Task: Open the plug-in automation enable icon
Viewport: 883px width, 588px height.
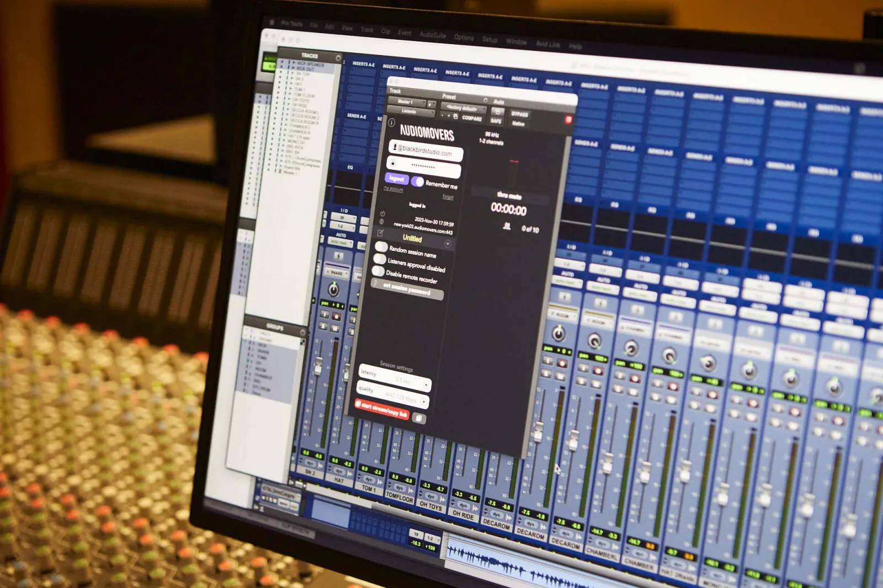Action: [x=498, y=112]
